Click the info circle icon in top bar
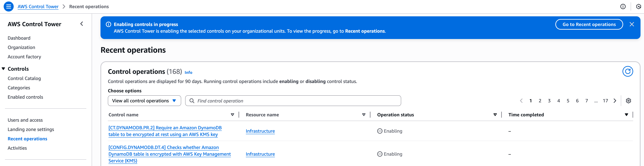 [x=623, y=6]
